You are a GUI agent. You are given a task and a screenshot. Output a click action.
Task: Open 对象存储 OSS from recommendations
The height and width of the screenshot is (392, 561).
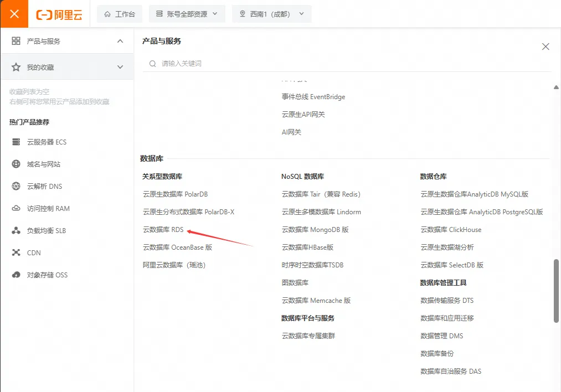coord(47,275)
